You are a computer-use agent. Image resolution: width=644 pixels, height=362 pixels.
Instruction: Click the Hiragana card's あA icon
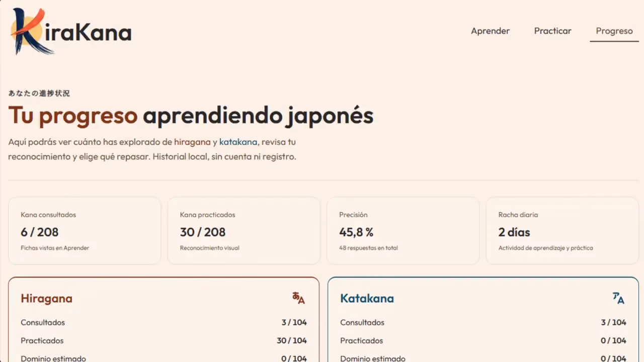pyautogui.click(x=299, y=298)
